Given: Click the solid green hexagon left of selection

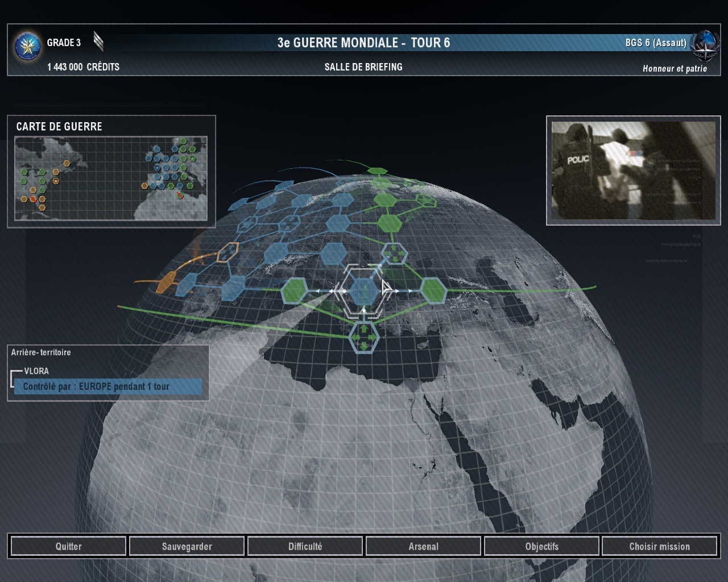Looking at the screenshot, I should [x=295, y=291].
